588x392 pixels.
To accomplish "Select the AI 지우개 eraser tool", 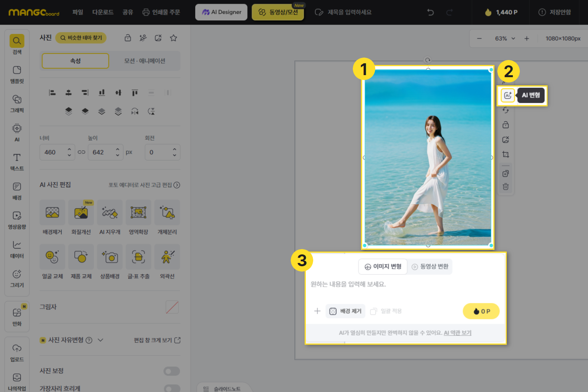I will click(110, 217).
